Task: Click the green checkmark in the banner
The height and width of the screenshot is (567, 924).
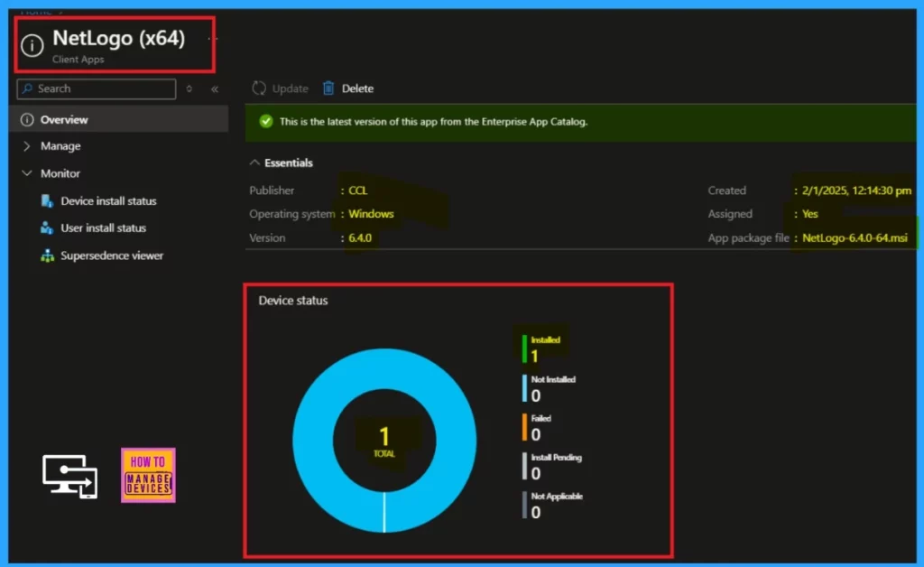Action: [266, 121]
